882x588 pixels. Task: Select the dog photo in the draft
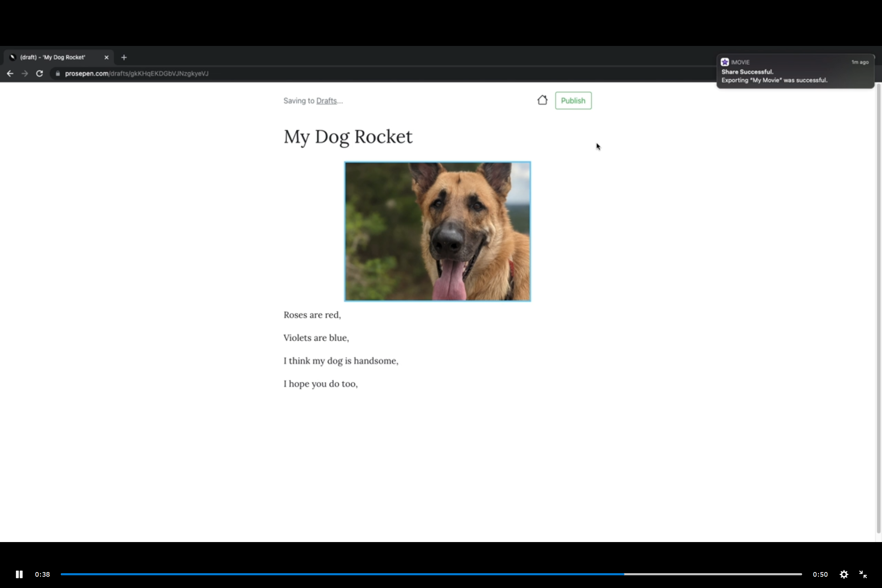coord(437,231)
